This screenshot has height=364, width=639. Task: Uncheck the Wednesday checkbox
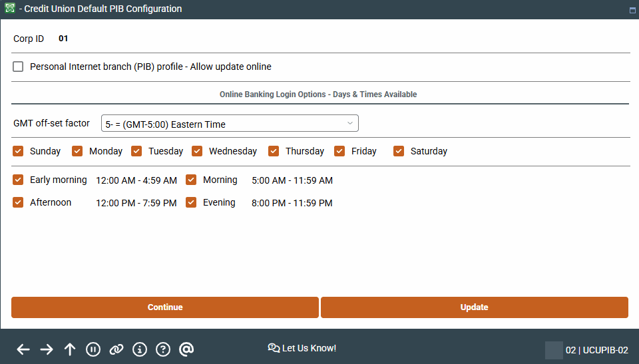(x=197, y=151)
